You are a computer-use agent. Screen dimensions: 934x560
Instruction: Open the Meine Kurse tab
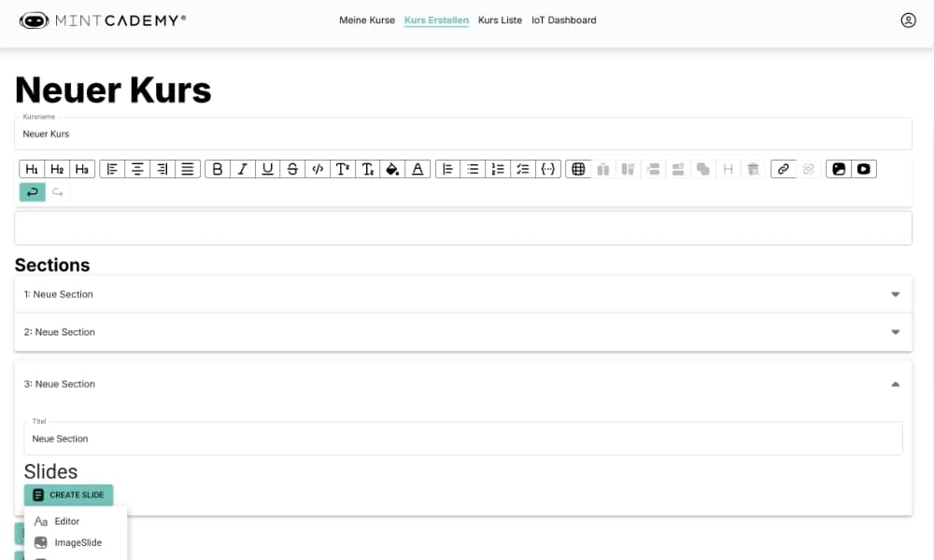367,20
